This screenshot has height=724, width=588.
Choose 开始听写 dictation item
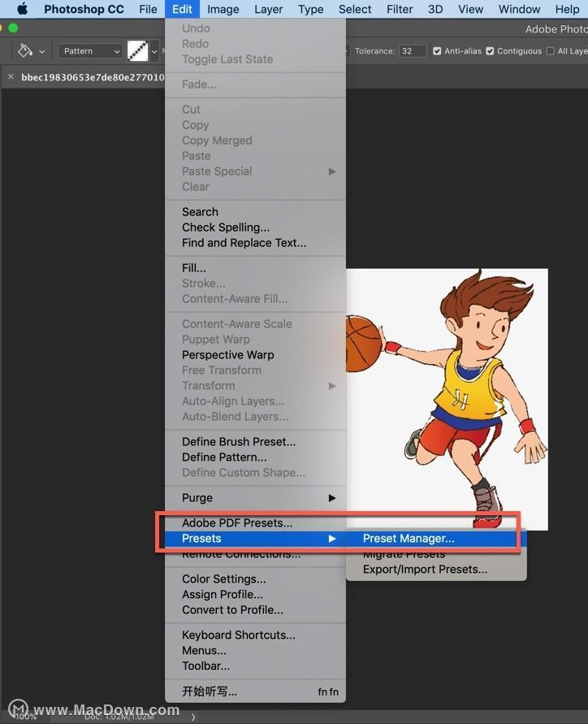tap(255, 691)
